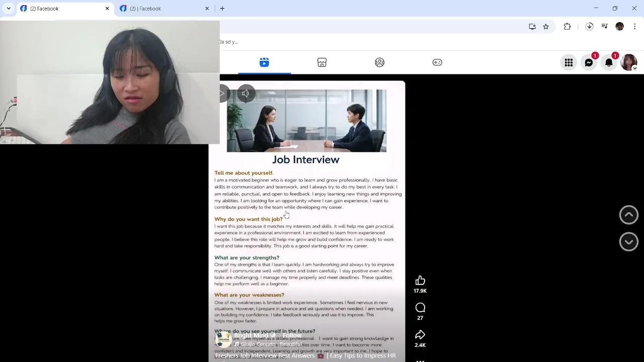Like the reel with thumbs up

pyautogui.click(x=420, y=281)
